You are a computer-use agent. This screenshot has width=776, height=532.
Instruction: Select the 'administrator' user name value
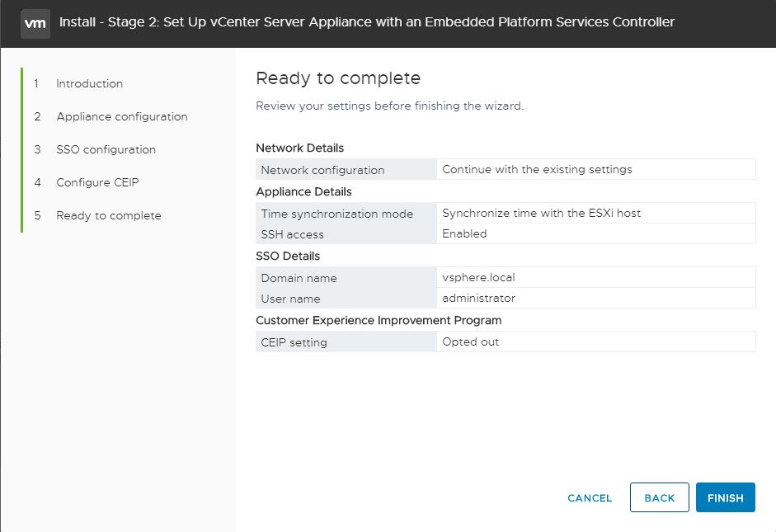point(478,299)
